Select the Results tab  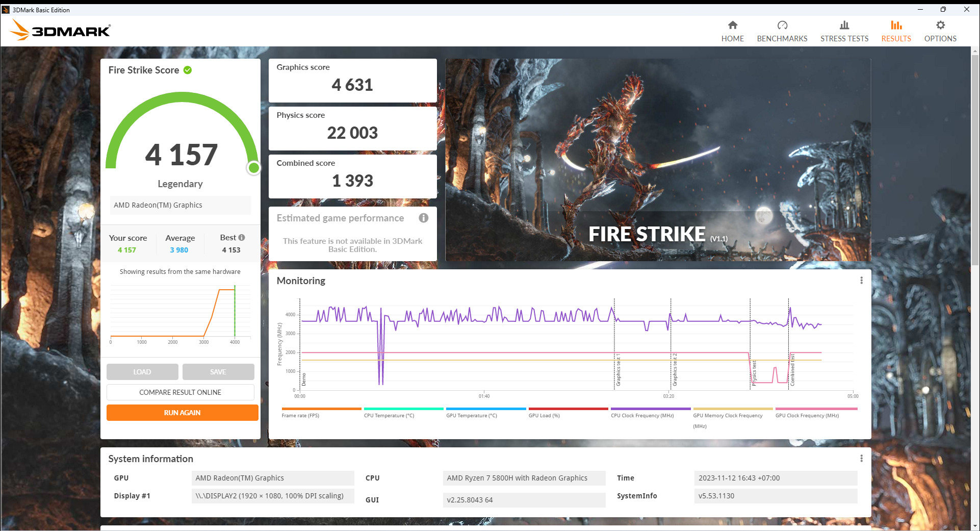point(896,31)
